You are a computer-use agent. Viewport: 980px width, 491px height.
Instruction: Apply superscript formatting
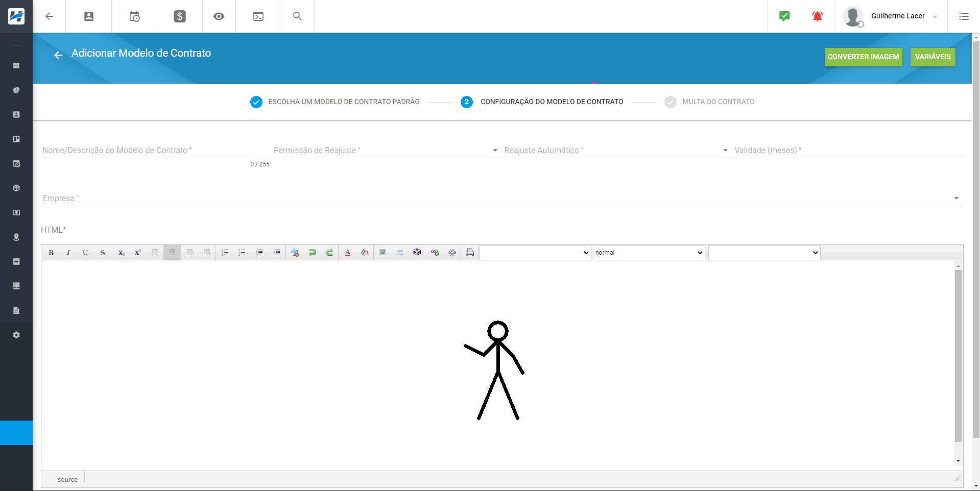pos(138,253)
